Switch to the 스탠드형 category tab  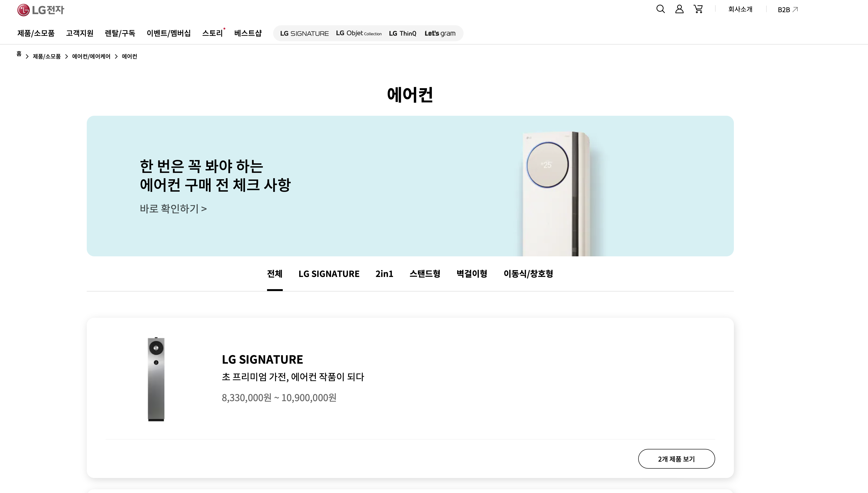tap(425, 274)
